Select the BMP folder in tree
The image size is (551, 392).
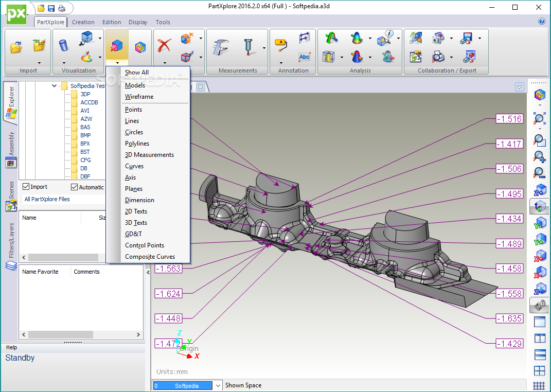click(x=85, y=135)
